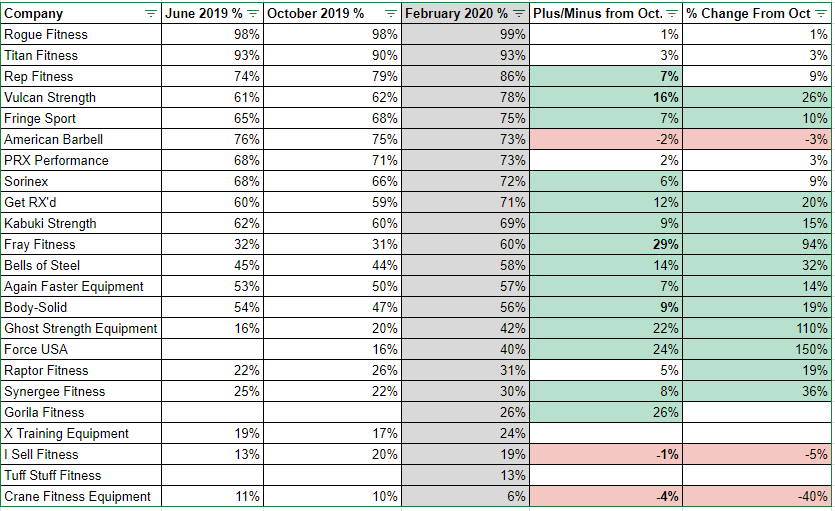Click Force USA's 150% change cell
This screenshot has height=511, width=835.
[x=813, y=349]
